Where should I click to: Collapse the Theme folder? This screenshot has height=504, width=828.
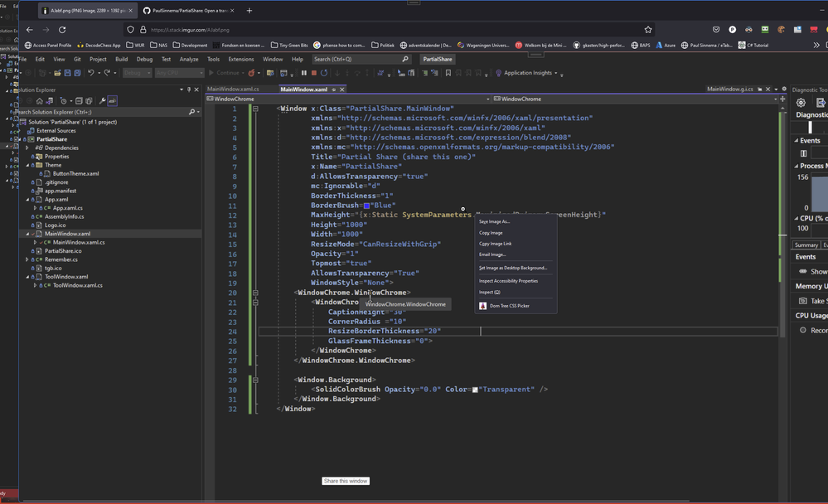point(28,165)
